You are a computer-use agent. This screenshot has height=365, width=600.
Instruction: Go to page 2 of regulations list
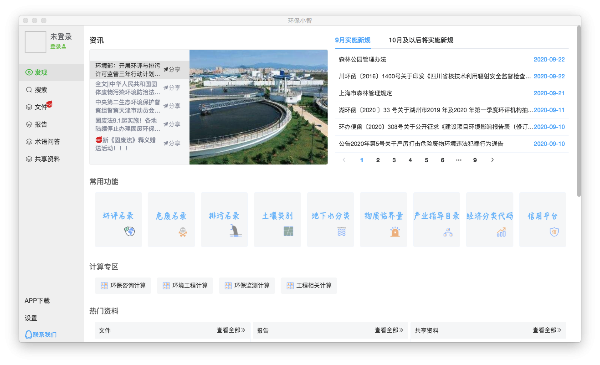(378, 160)
